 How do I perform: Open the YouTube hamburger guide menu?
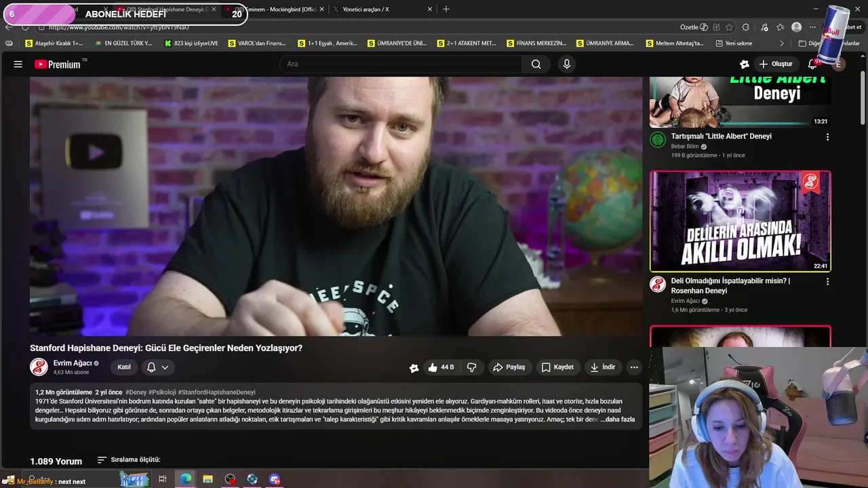tap(18, 64)
